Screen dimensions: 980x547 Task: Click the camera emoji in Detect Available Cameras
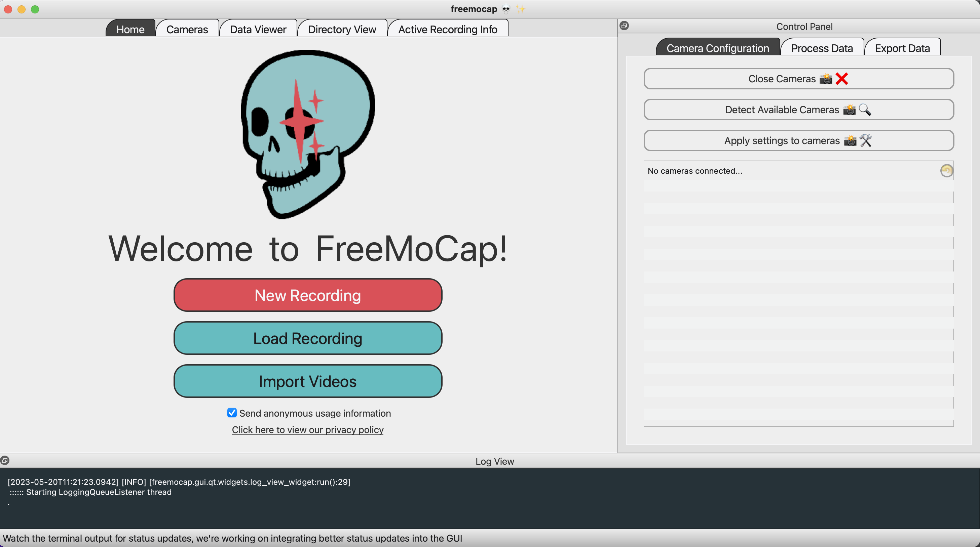coord(849,110)
